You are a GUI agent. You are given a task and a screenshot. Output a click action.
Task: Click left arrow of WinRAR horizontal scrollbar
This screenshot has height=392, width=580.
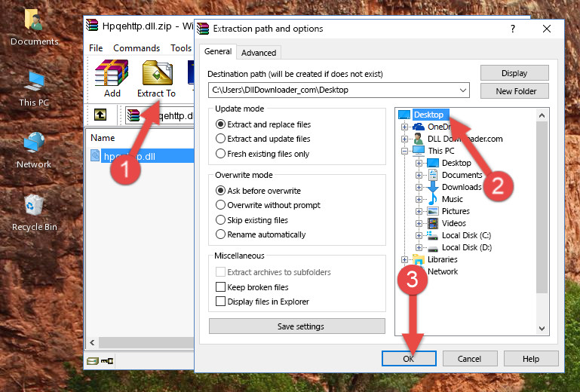click(92, 342)
